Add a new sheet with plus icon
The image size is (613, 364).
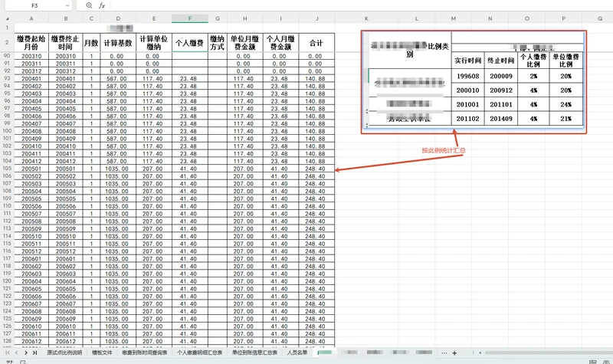coord(454,353)
